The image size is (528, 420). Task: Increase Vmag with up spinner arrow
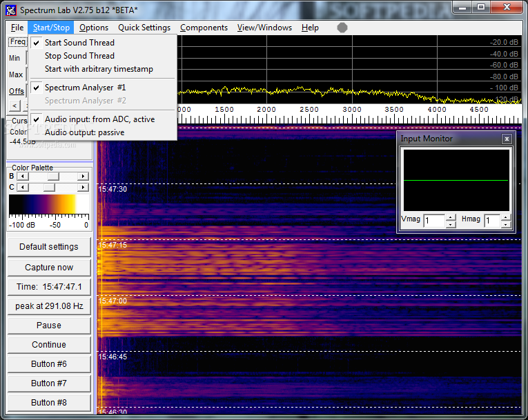pos(451,217)
